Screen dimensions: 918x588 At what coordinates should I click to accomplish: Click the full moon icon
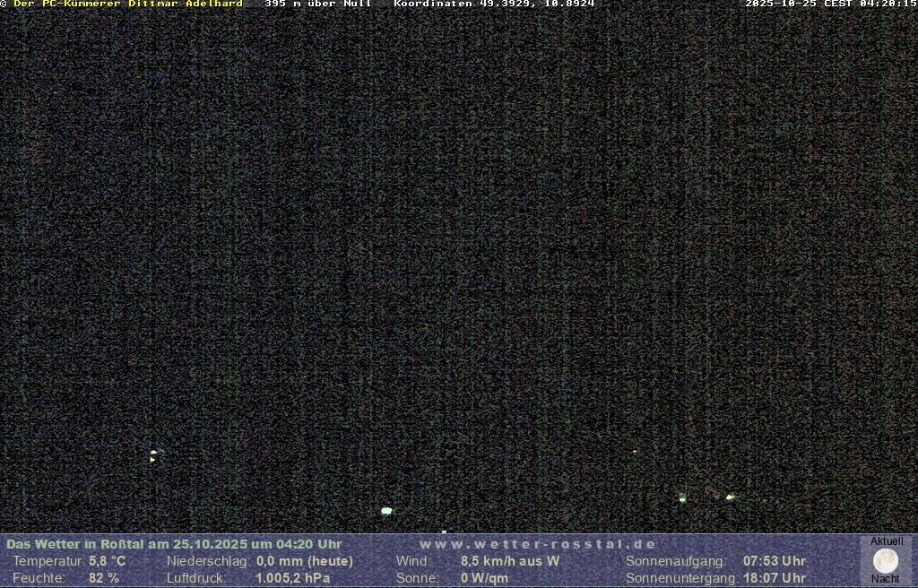pos(886,561)
